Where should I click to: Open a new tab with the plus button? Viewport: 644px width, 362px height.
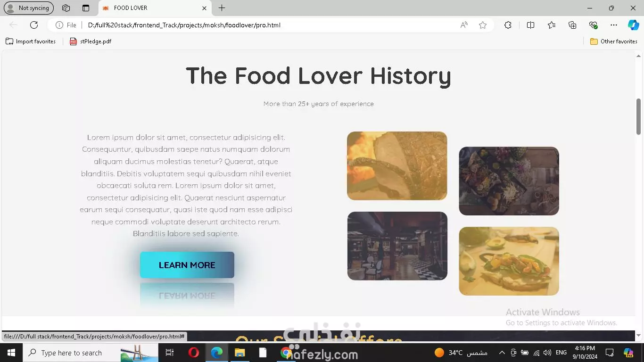click(x=222, y=8)
